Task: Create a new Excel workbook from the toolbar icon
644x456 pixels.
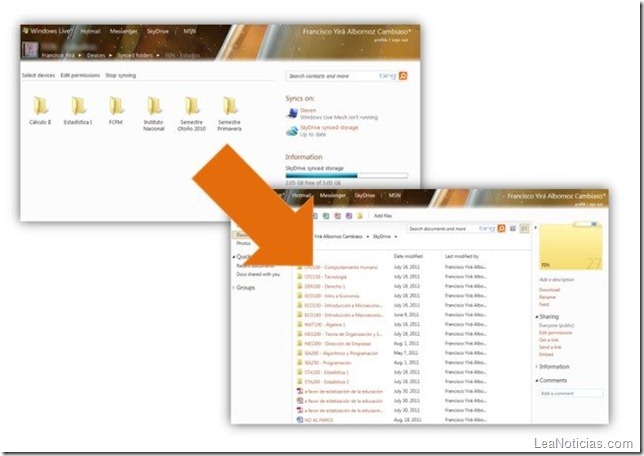Action: [326, 216]
